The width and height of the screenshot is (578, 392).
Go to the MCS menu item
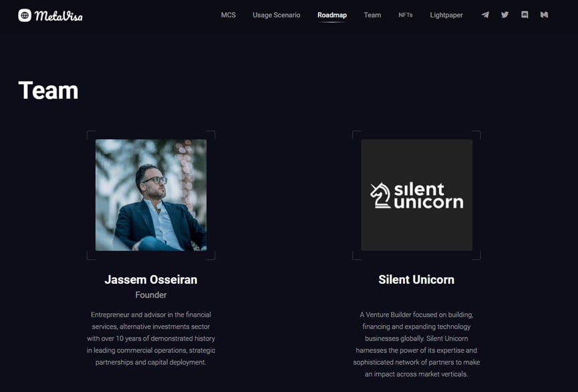[228, 15]
